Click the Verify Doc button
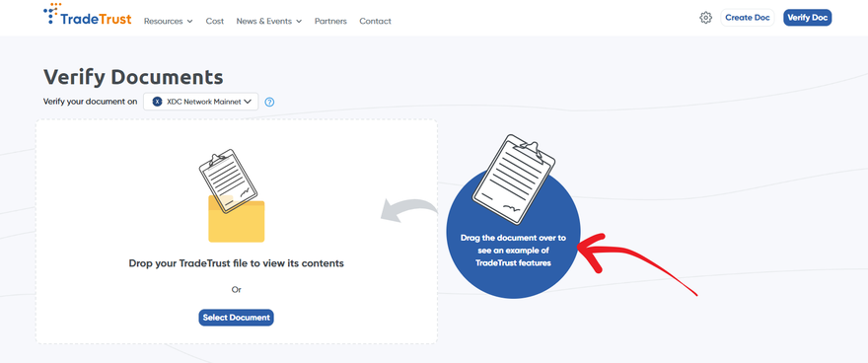The width and height of the screenshot is (868, 363). tap(807, 18)
